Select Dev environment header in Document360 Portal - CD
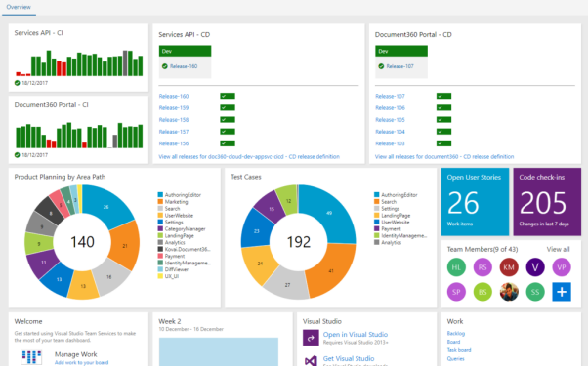The width and height of the screenshot is (588, 366). pos(401,51)
